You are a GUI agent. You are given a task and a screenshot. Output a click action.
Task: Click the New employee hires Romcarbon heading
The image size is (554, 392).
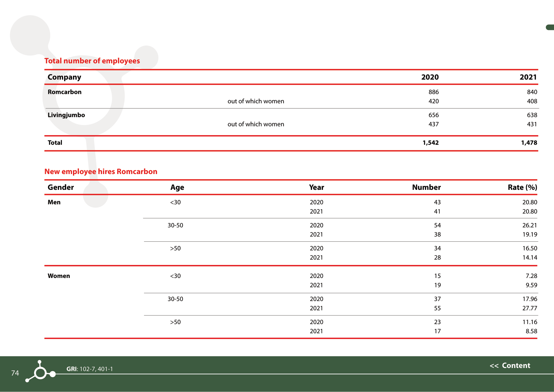pyautogui.click(x=101, y=172)
